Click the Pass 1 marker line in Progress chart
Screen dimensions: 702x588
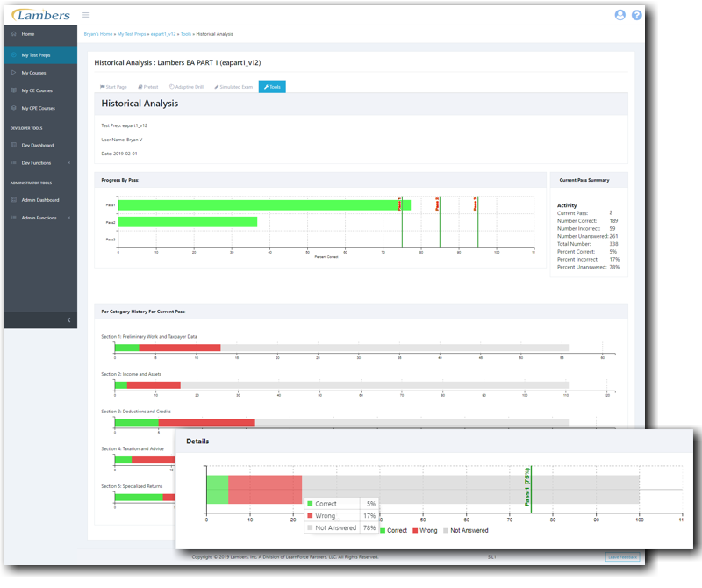coord(402,222)
